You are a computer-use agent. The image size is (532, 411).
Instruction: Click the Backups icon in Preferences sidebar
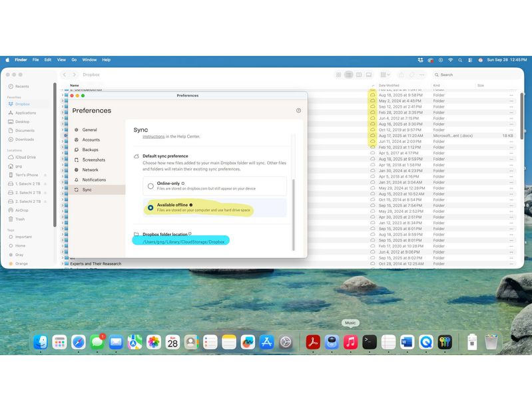click(x=77, y=150)
